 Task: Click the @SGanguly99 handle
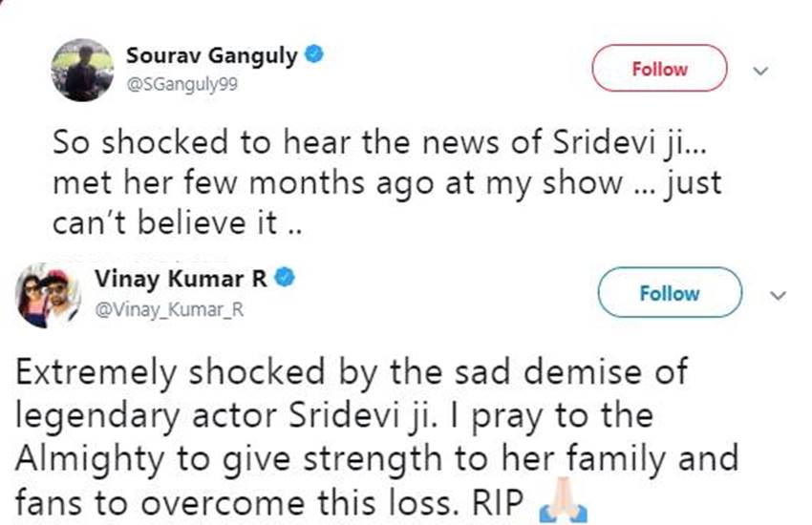[x=182, y=84]
